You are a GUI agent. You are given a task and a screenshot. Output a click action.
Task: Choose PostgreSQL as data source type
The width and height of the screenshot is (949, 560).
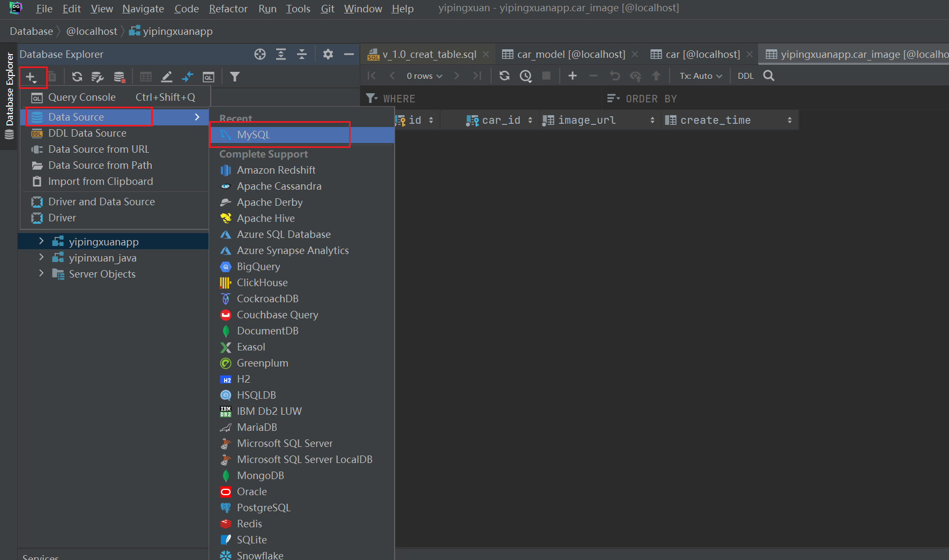[x=302, y=507]
